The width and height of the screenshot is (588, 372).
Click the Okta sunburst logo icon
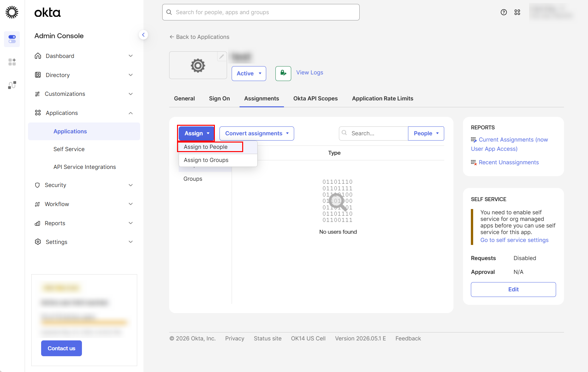coord(12,12)
